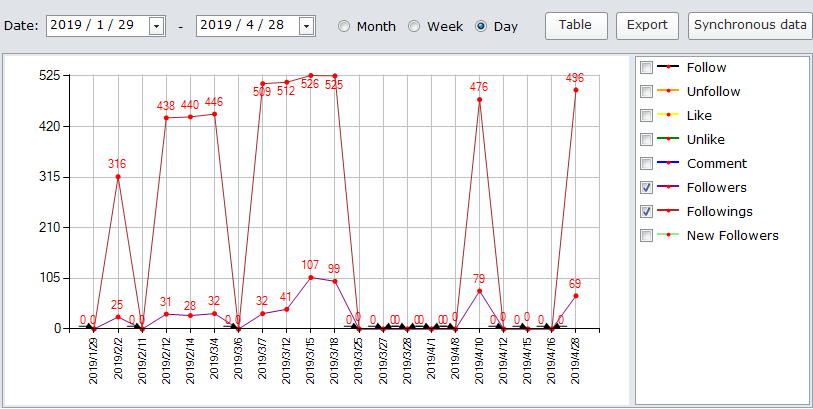
Task: Click the orange Unfollow legend line icon
Action: click(x=668, y=92)
